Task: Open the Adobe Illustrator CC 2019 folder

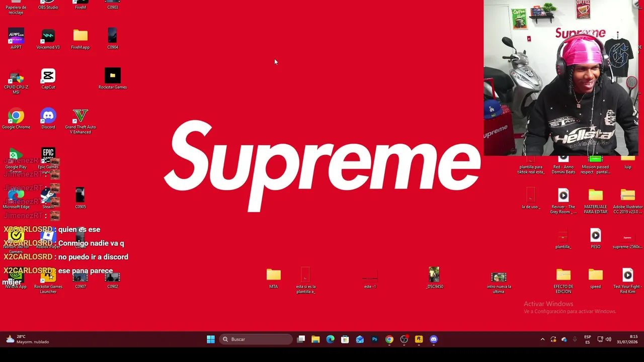Action: (x=627, y=201)
